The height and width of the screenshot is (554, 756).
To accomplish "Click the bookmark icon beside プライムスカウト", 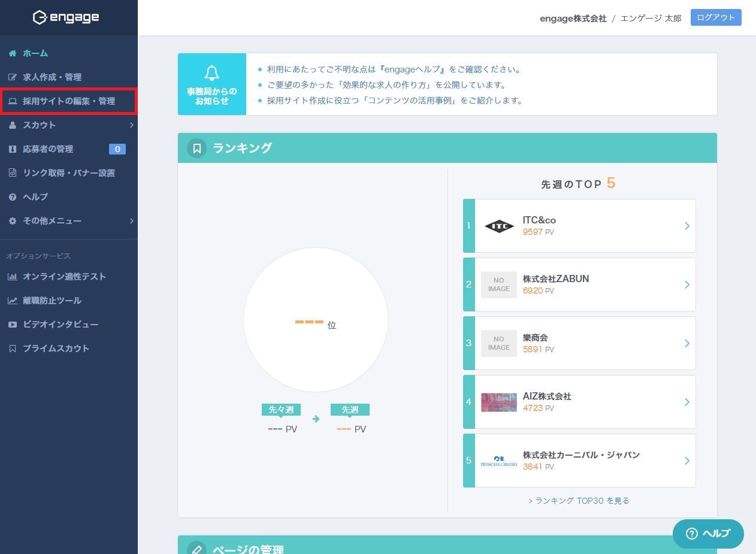I will [12, 349].
